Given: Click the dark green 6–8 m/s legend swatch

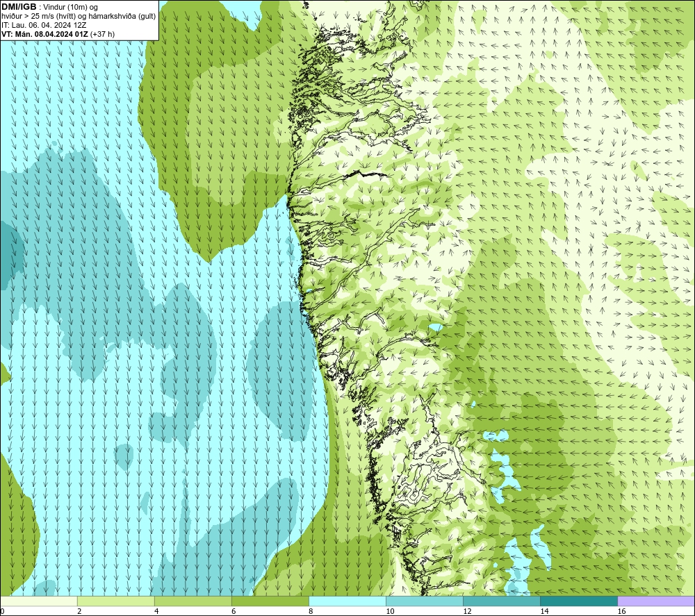Looking at the screenshot, I should pyautogui.click(x=270, y=601).
